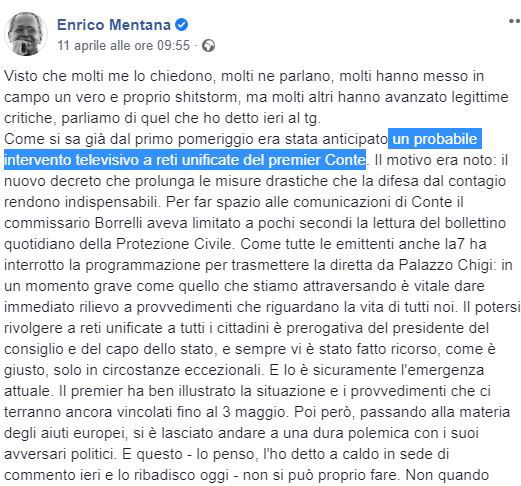Viewport: 521px width, 486px height.
Task: Click the globe public audience icon
Action: click(209, 46)
